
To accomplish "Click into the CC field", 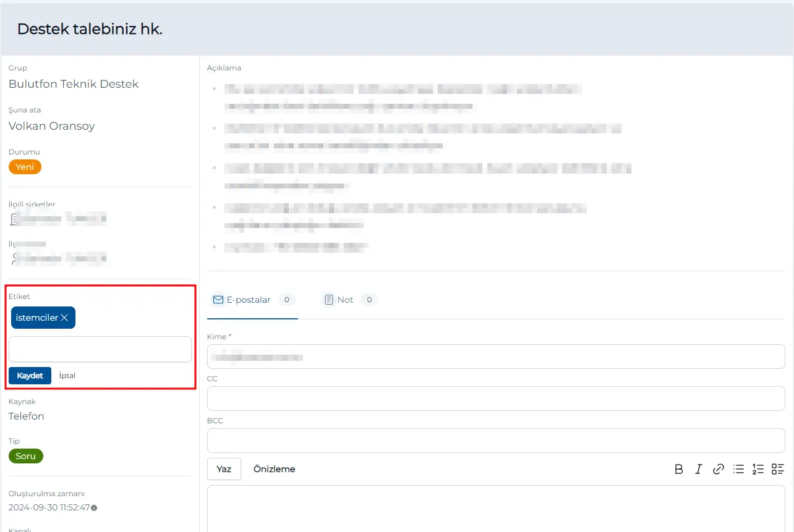I will pos(495,399).
